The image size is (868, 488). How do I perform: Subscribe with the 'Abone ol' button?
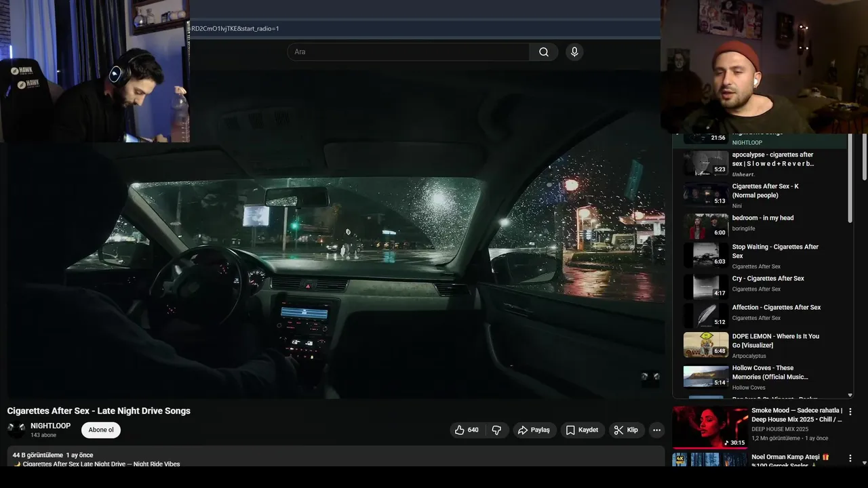[x=101, y=430]
